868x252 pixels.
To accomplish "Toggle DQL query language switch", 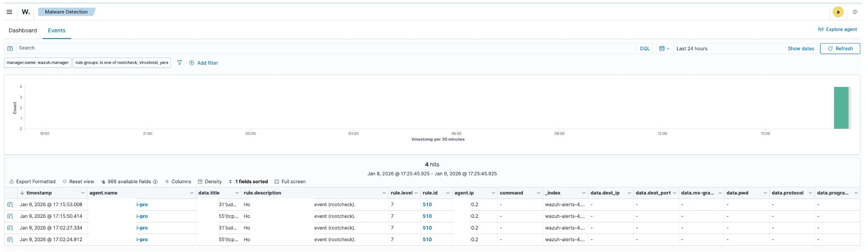I will coord(645,49).
